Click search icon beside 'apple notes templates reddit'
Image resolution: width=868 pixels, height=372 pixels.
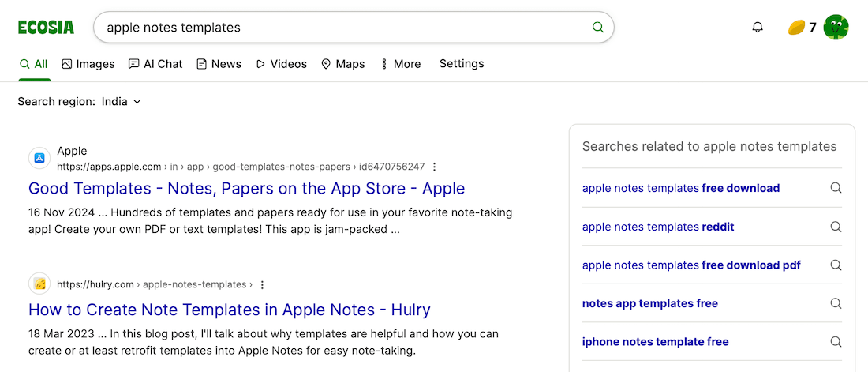pos(836,227)
